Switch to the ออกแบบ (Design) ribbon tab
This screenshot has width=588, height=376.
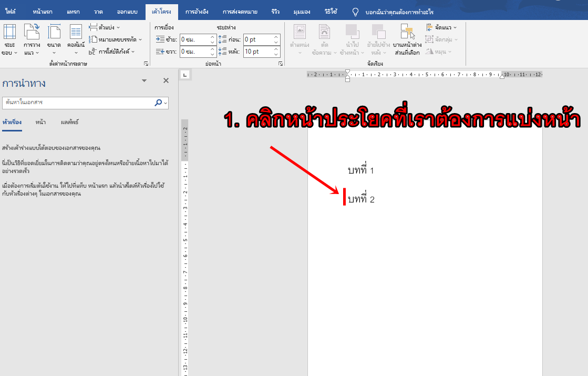[127, 12]
